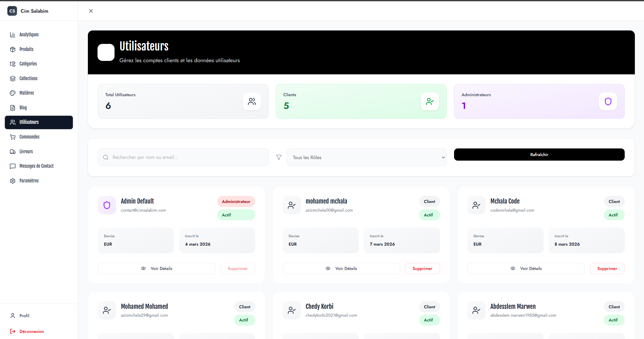Click the CS logo badge
Screen dimensions: 644x339
coord(12,11)
